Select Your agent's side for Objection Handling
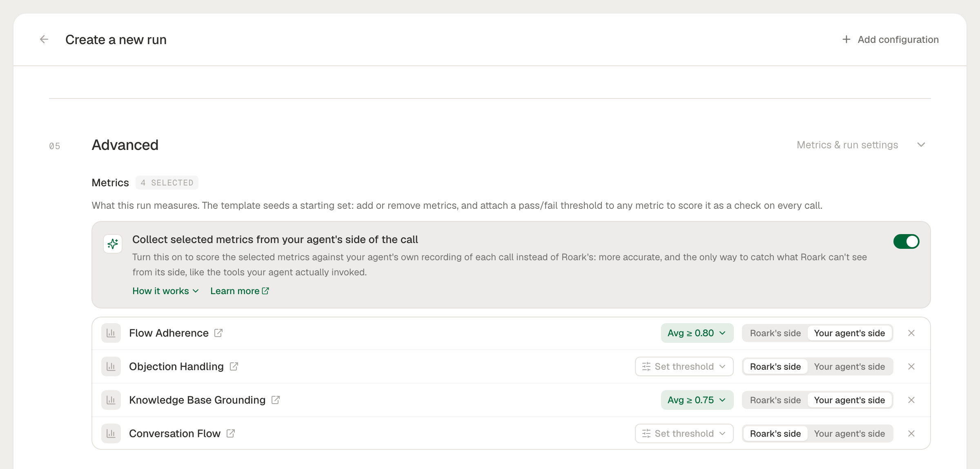 (849, 366)
